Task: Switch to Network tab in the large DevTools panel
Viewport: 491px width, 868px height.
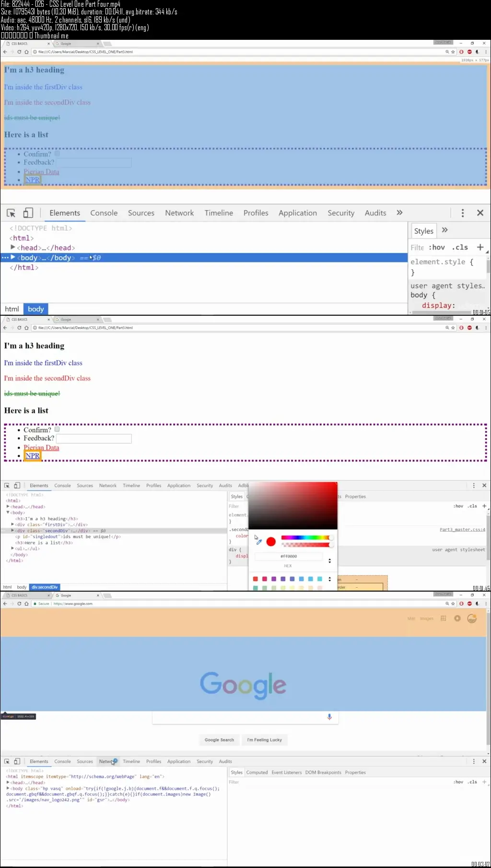Action: 179,213
